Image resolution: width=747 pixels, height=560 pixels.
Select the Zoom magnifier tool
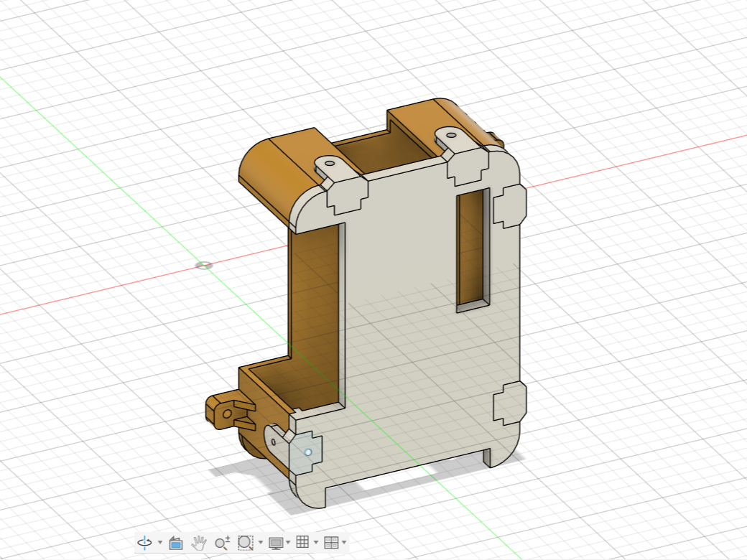222,542
